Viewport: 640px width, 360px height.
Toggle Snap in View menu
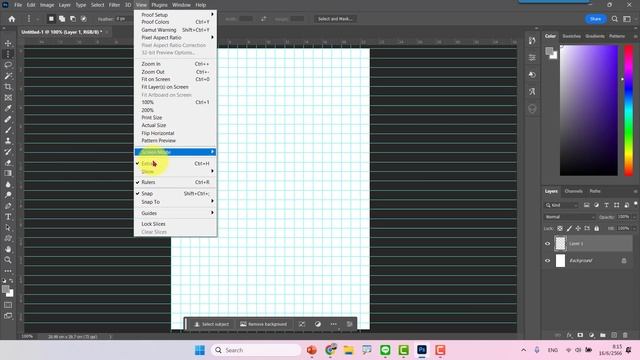pyautogui.click(x=175, y=193)
